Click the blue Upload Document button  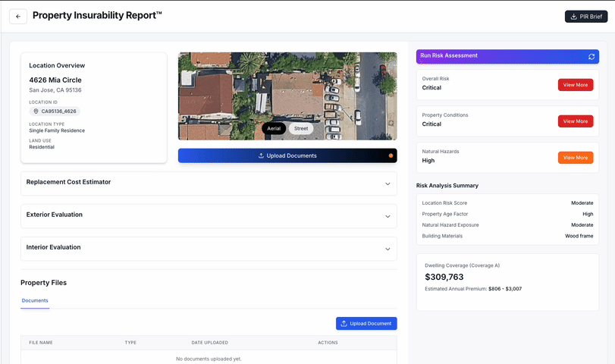click(x=366, y=324)
